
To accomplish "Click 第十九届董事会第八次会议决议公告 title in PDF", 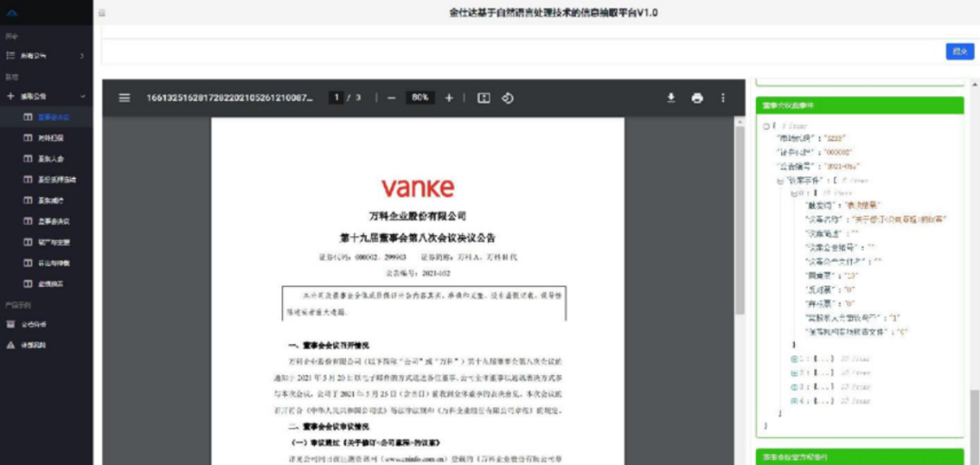I will [x=417, y=239].
